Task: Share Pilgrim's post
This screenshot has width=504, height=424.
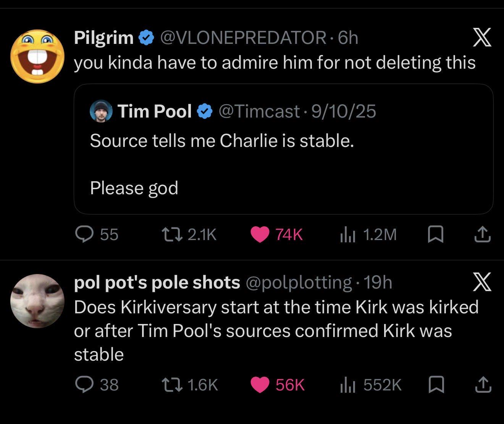Action: [482, 234]
